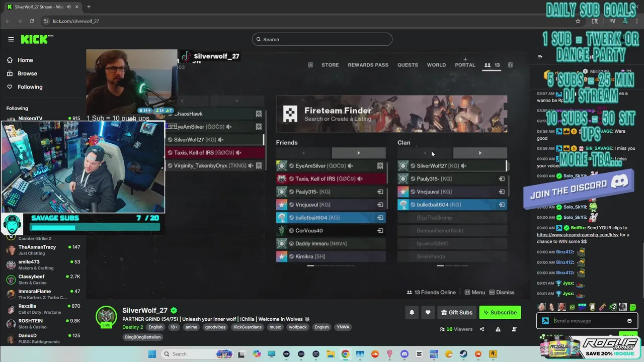This screenshot has width=644, height=362.
Task: Open the roster tab showing 13
Action: tap(492, 65)
